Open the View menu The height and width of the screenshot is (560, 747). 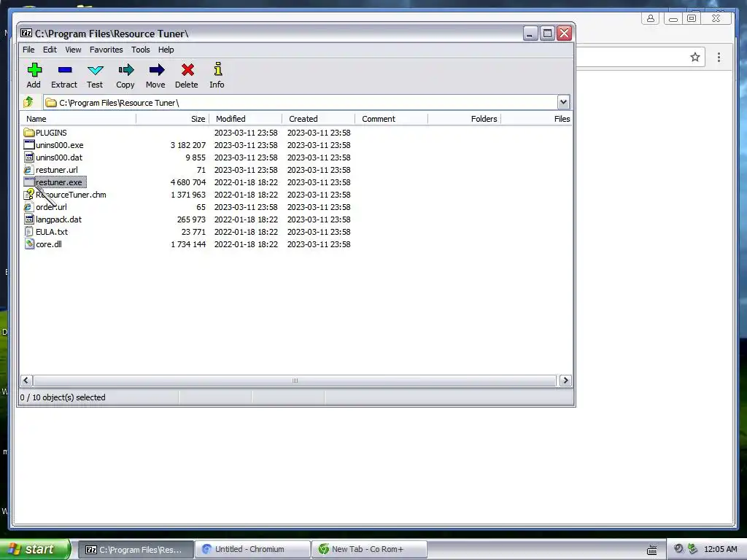click(x=73, y=50)
